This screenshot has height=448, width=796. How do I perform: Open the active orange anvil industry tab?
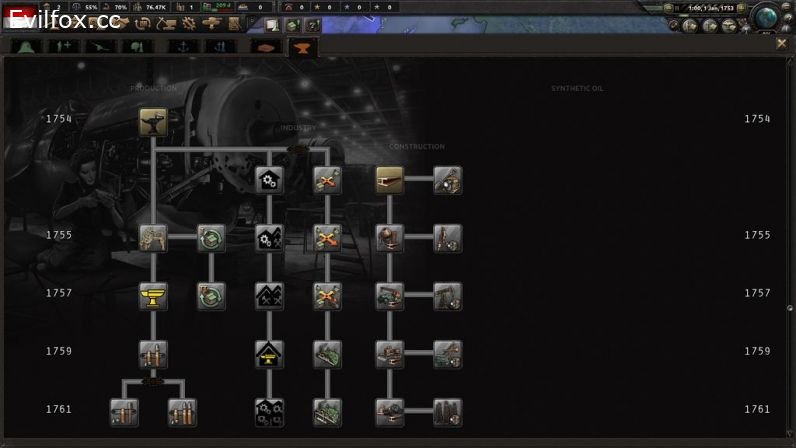tap(300, 46)
